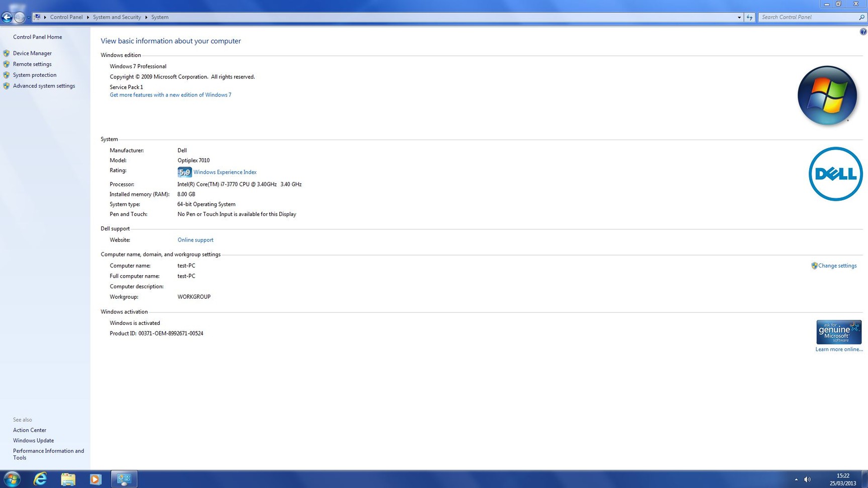Click the System protection shield icon

click(x=7, y=75)
